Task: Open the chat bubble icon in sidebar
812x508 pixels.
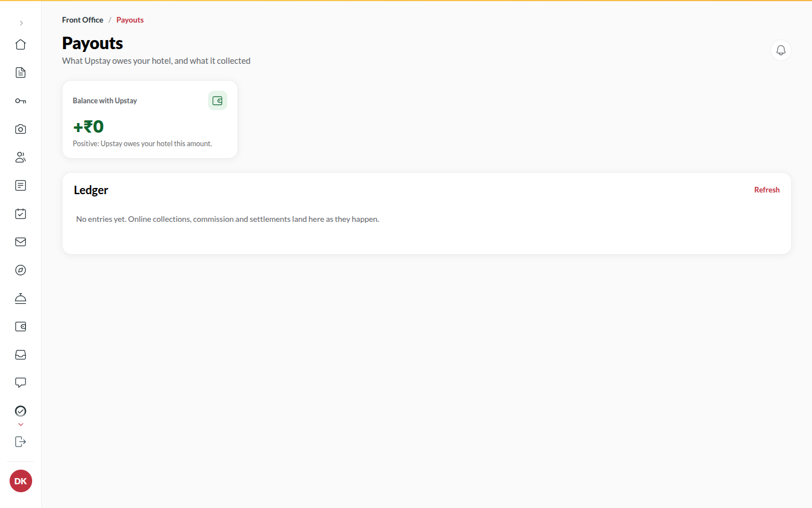Action: pyautogui.click(x=21, y=383)
